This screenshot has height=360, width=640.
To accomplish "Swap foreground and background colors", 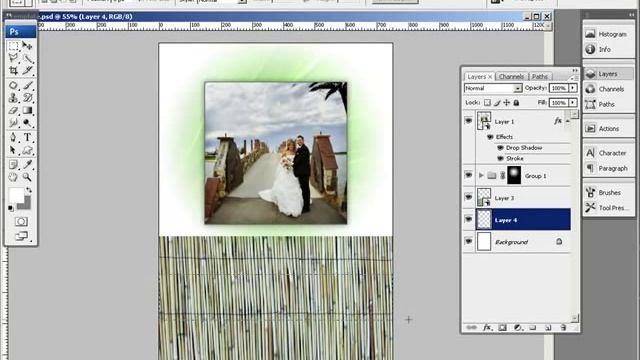I will click(29, 190).
